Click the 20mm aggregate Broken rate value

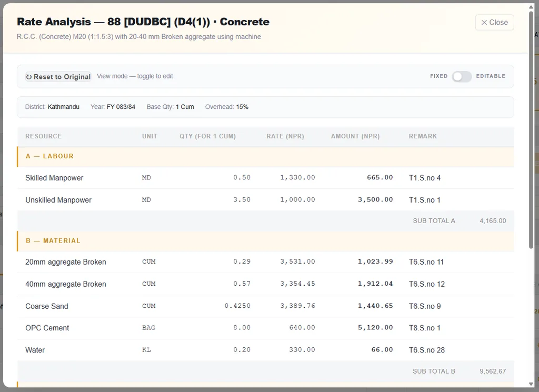298,262
